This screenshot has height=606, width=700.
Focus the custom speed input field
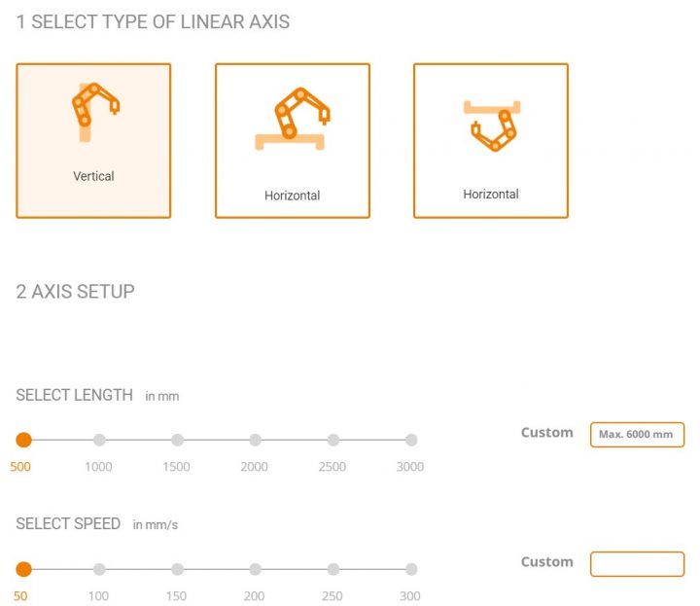coord(637,563)
